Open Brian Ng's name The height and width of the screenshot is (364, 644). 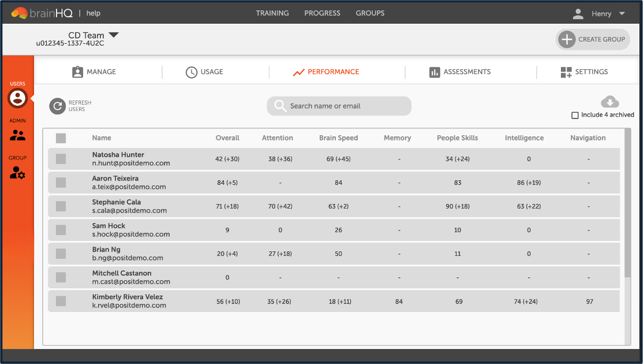pyautogui.click(x=106, y=249)
